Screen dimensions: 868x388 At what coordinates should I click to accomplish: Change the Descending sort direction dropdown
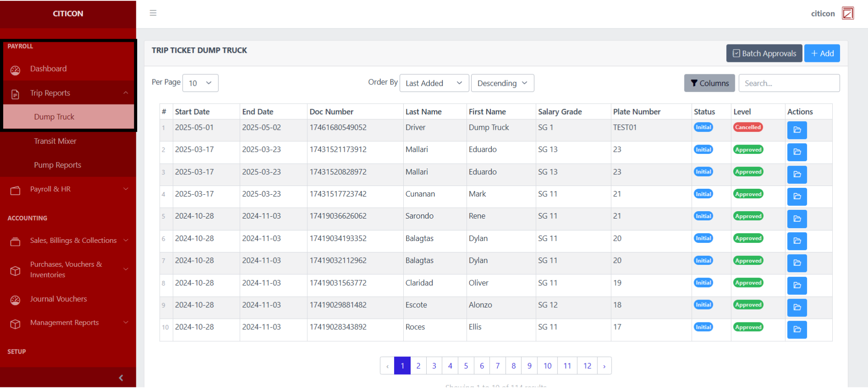pyautogui.click(x=502, y=83)
